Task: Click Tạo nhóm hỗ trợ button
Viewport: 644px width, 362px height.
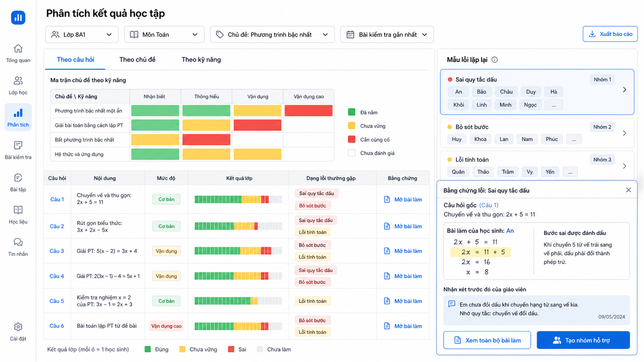Action: pyautogui.click(x=583, y=340)
